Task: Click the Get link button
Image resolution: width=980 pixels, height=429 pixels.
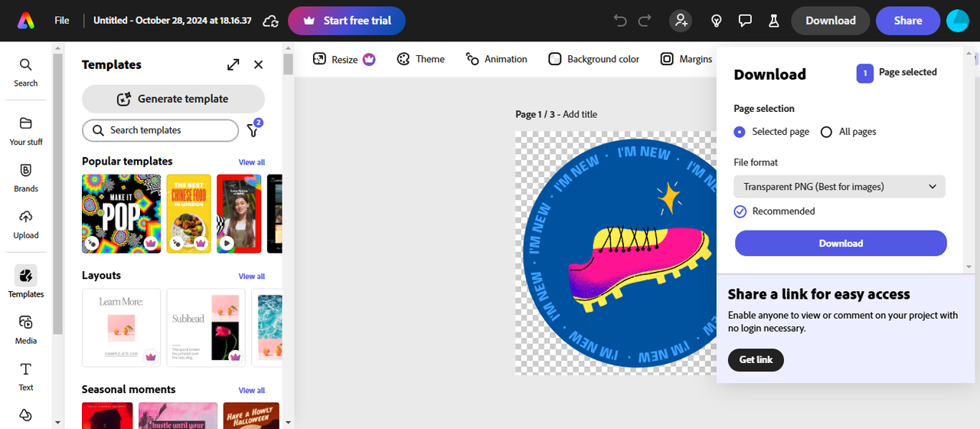Action: (x=756, y=360)
